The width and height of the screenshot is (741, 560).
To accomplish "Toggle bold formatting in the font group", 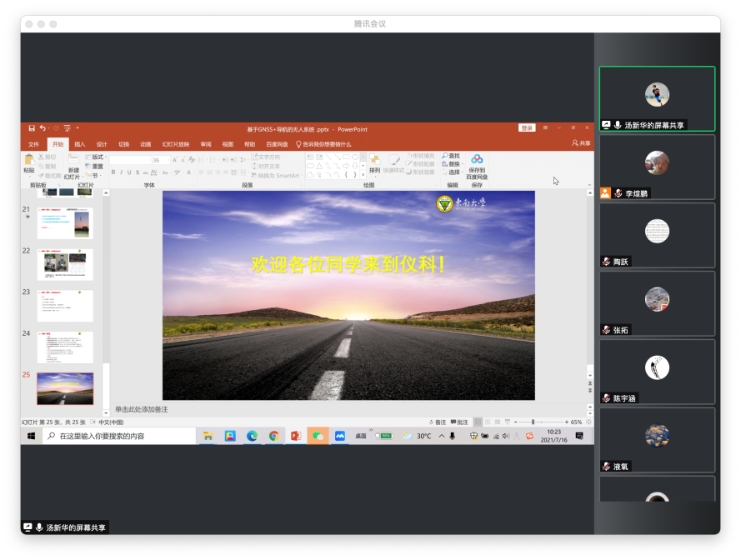I will point(113,172).
